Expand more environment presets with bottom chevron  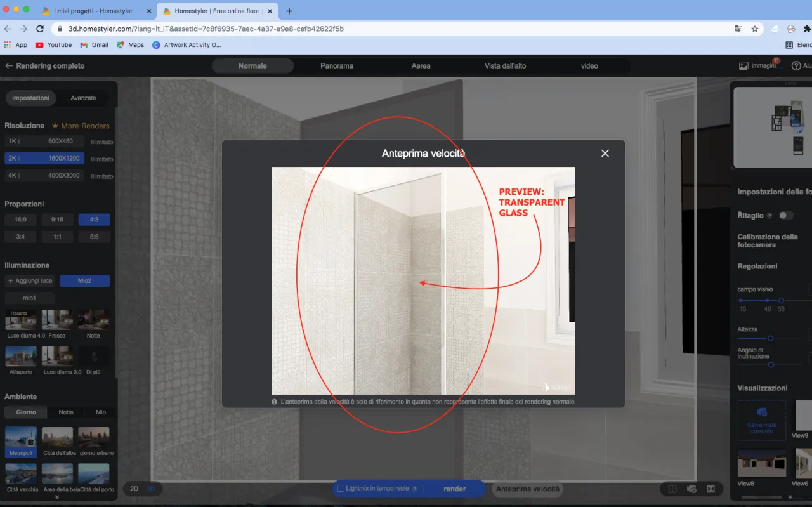point(57,497)
